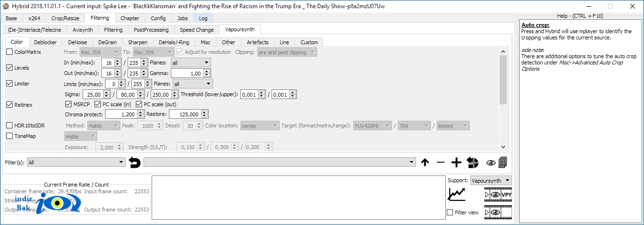Click the Auto crop help heading

[x=536, y=25]
